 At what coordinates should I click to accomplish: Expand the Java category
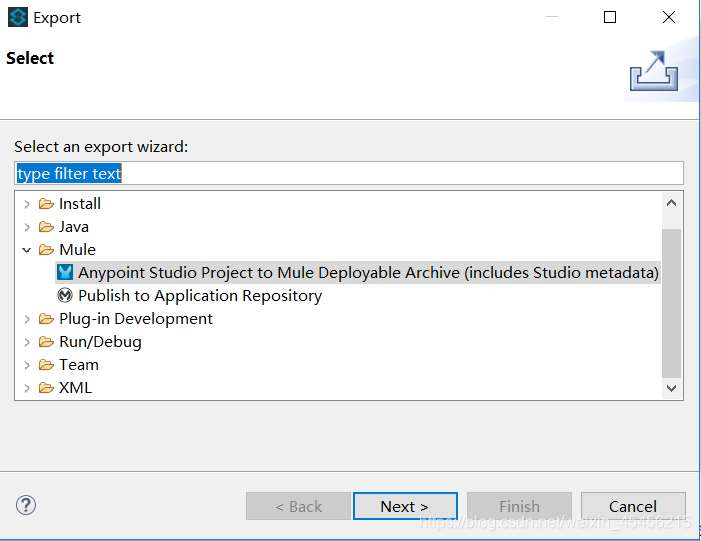tap(27, 227)
